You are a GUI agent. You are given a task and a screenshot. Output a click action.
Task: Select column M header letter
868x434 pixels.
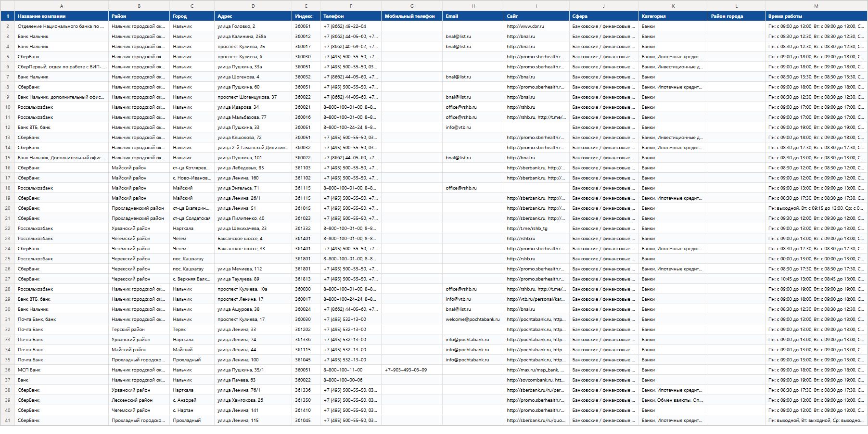(816, 6)
